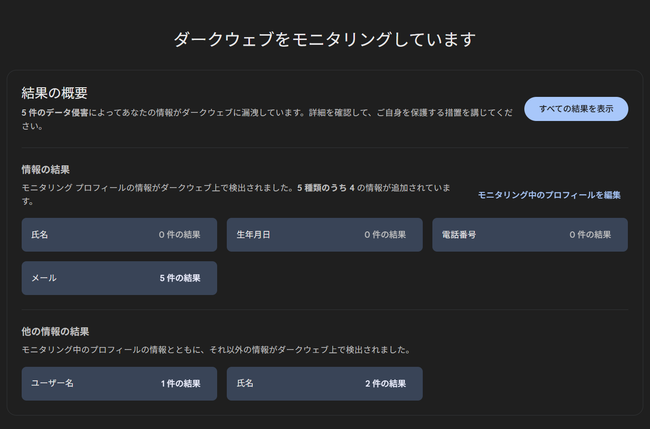The height and width of the screenshot is (429, 650).
Task: Click the 1 件の結果 count for ユーザー名
Action: click(x=181, y=384)
